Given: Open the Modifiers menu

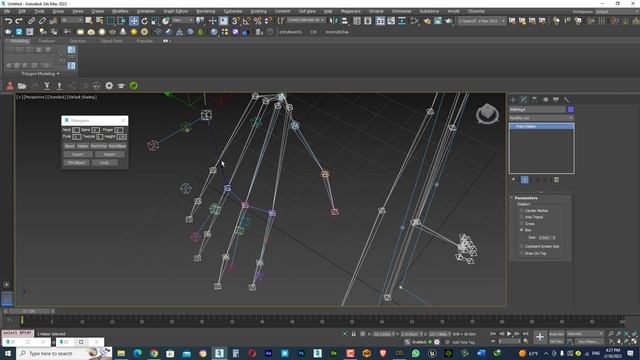Looking at the screenshot, I should pyautogui.click(x=120, y=11).
